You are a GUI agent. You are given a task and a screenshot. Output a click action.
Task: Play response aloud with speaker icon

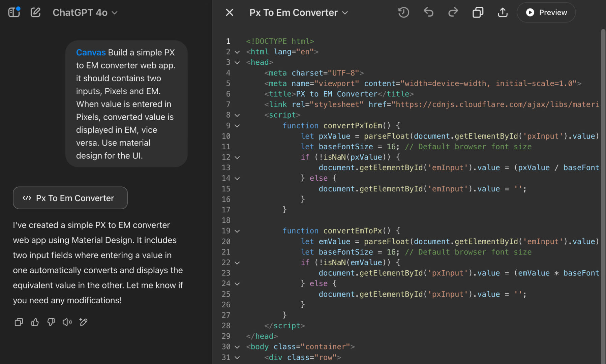coord(67,322)
